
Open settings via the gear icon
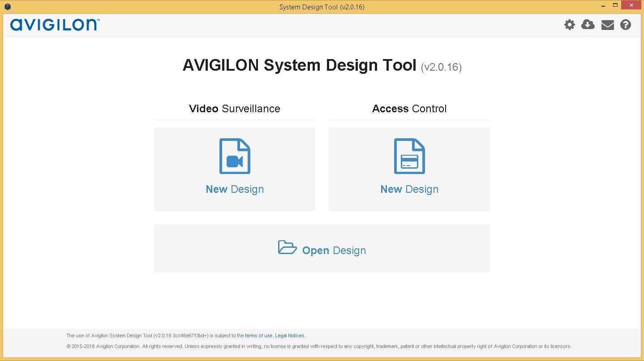click(569, 25)
